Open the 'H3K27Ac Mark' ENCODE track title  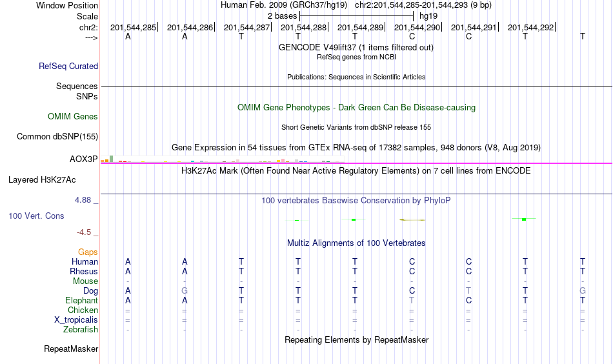click(356, 171)
